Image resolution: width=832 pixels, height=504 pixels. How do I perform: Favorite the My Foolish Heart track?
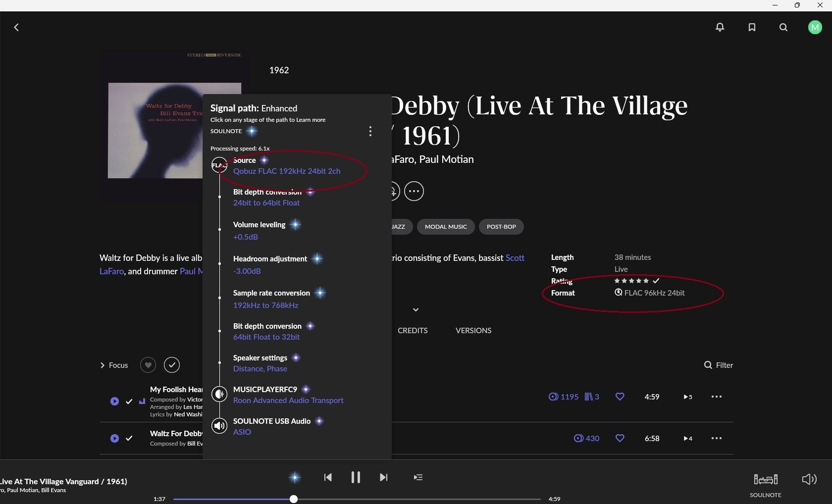click(x=620, y=397)
